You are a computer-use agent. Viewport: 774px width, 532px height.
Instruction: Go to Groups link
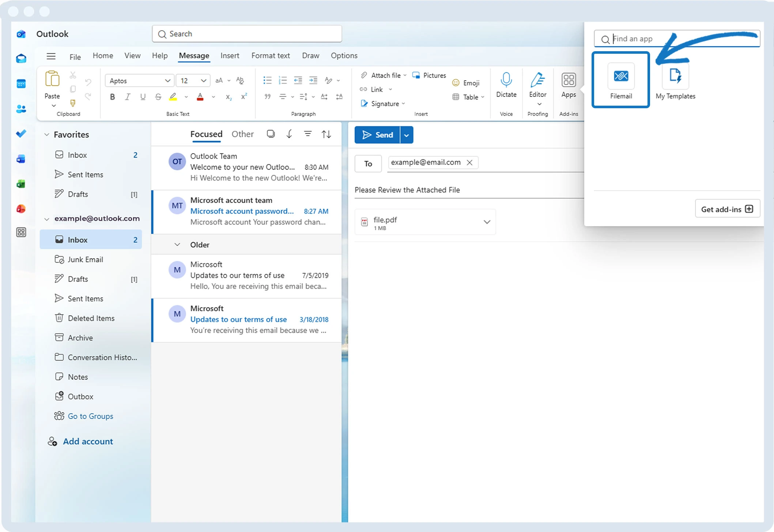coord(90,416)
